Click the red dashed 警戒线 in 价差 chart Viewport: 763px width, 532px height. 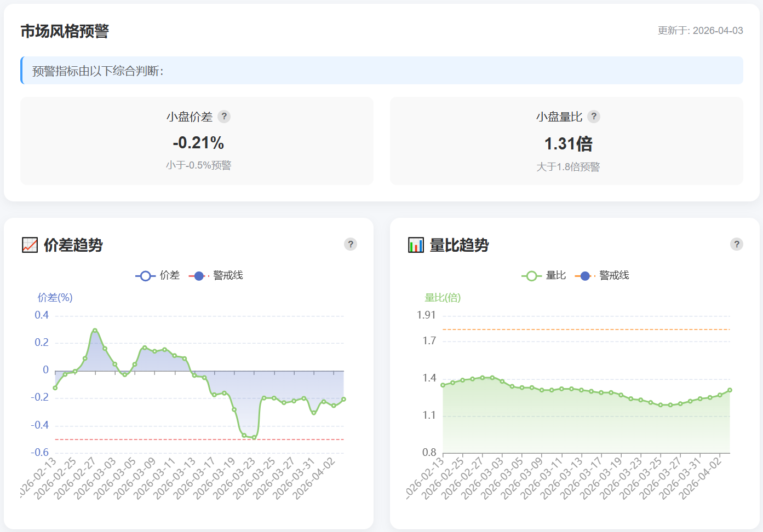[x=199, y=440]
